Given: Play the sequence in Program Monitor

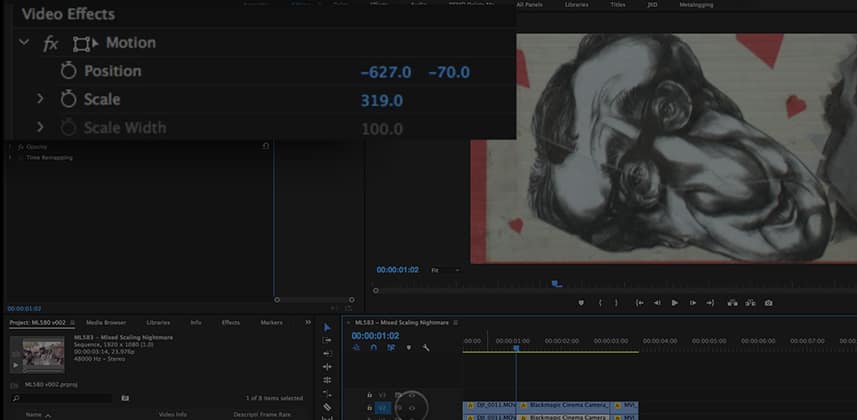Looking at the screenshot, I should [x=675, y=303].
